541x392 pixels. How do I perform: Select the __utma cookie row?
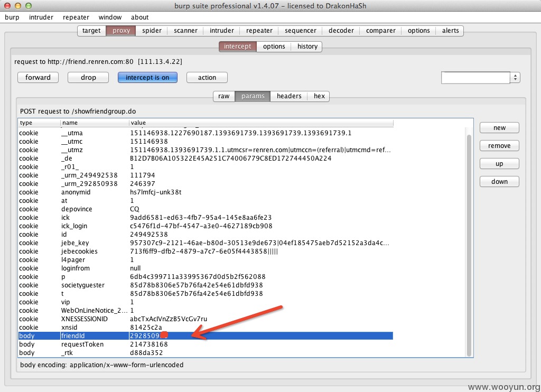coord(206,133)
